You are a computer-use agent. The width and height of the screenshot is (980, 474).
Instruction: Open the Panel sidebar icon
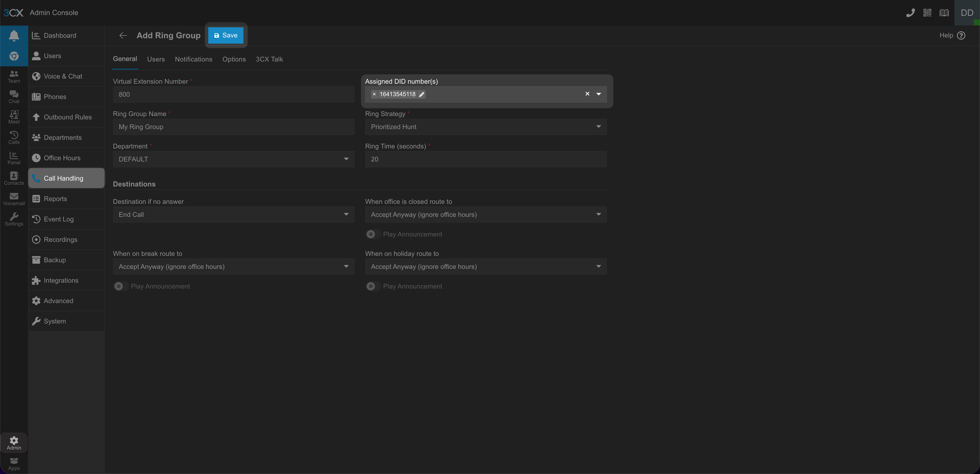tap(14, 158)
